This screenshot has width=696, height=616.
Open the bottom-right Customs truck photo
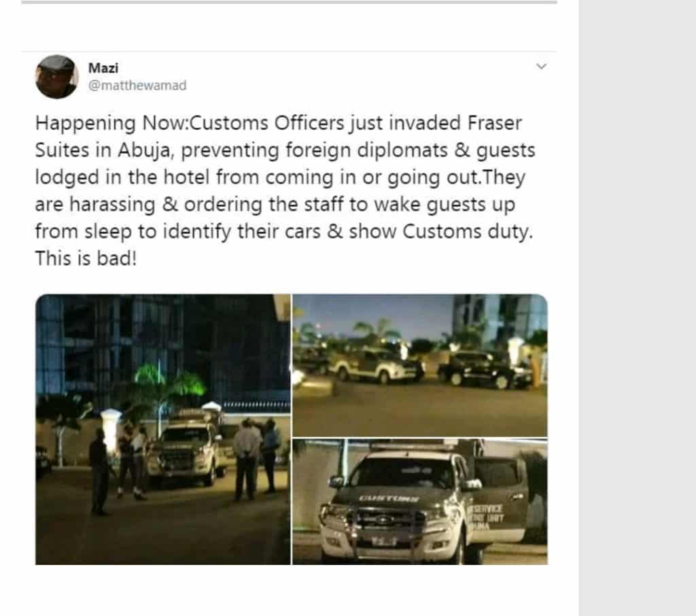coord(419,502)
